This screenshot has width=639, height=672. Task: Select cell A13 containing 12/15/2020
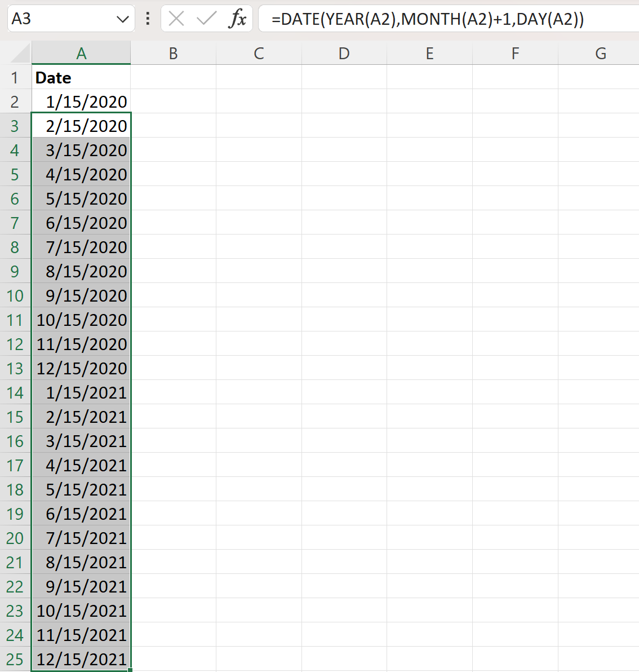point(81,368)
